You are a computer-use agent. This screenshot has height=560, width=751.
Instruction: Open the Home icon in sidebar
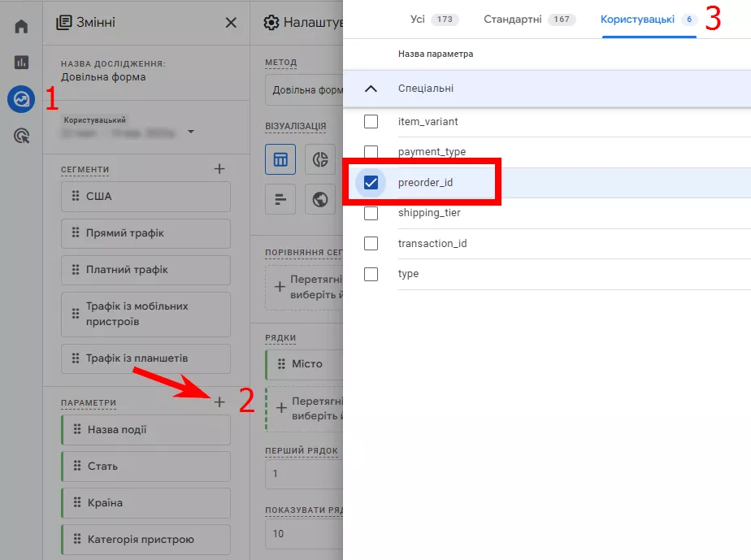pyautogui.click(x=21, y=26)
